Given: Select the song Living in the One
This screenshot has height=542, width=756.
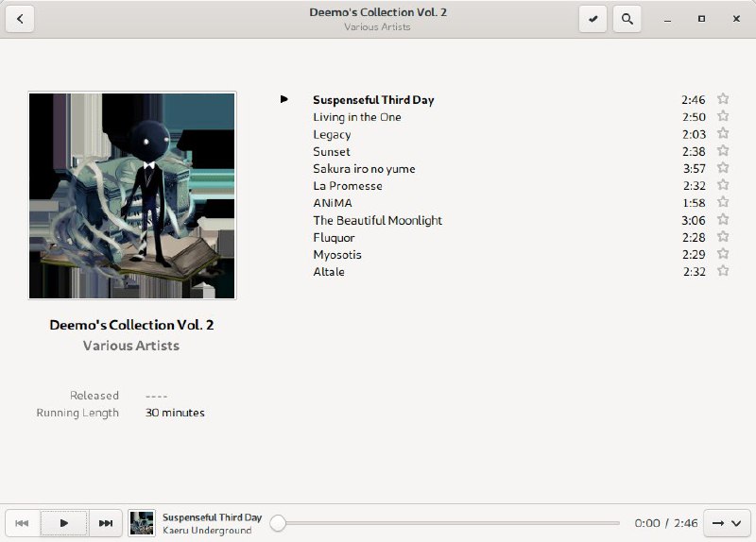Looking at the screenshot, I should [x=357, y=117].
